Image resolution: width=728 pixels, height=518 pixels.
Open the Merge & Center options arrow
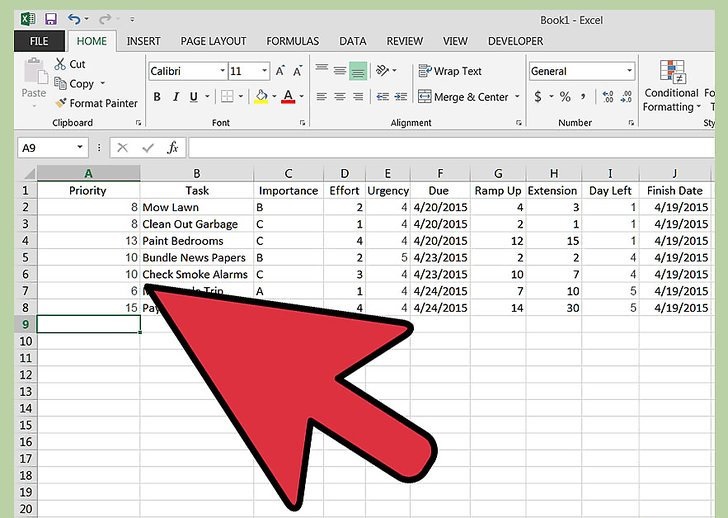517,97
